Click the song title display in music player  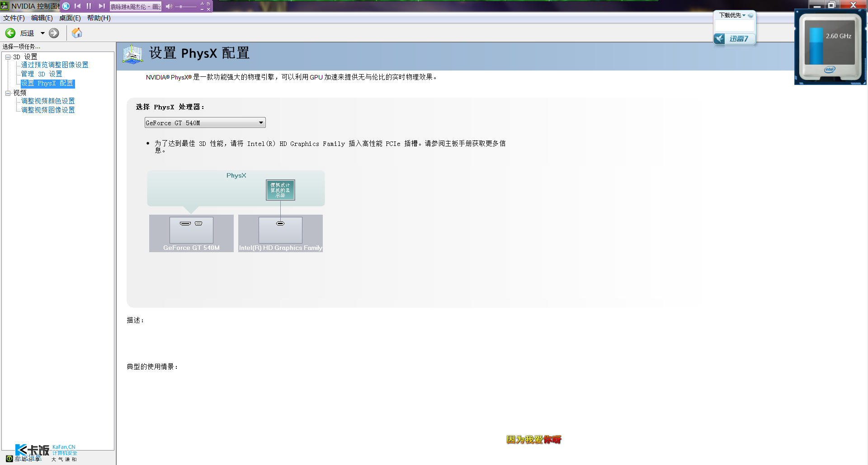pos(136,6)
